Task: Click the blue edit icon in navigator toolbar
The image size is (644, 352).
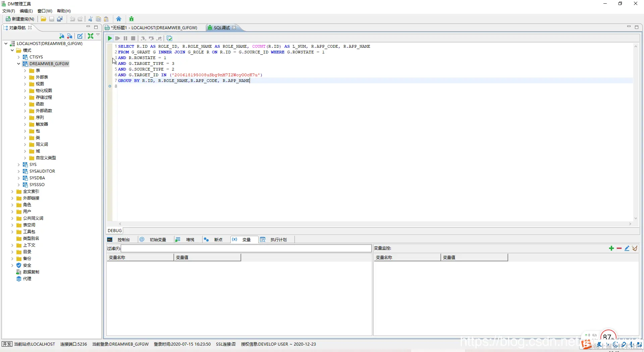Action: 80,36
